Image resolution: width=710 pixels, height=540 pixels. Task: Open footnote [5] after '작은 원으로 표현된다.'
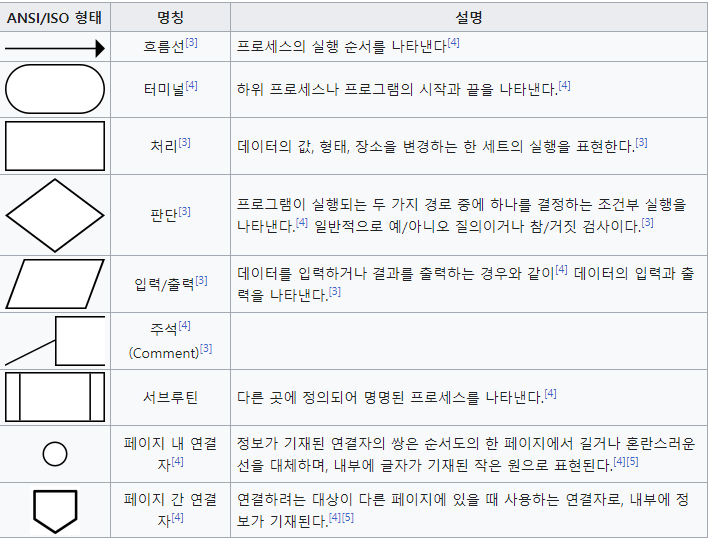pyautogui.click(x=632, y=462)
